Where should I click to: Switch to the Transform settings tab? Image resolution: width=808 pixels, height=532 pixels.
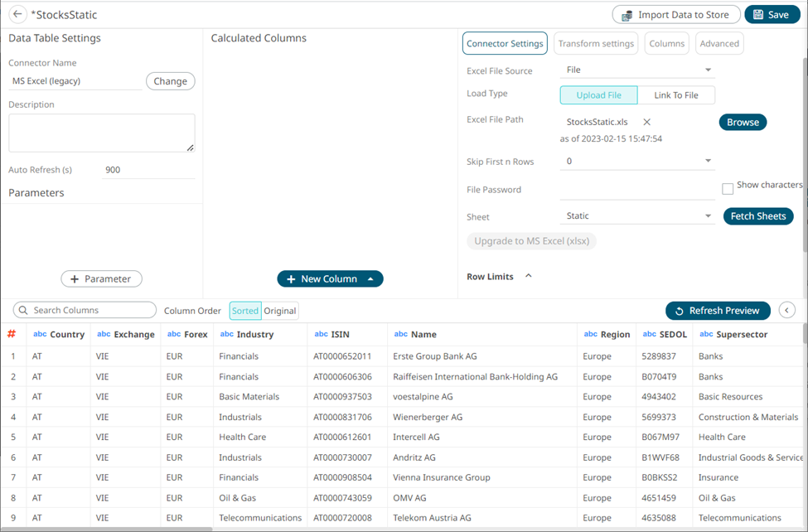tap(596, 43)
